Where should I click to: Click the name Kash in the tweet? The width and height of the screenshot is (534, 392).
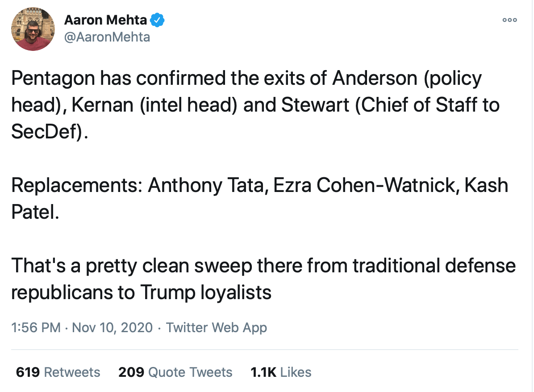[486, 185]
